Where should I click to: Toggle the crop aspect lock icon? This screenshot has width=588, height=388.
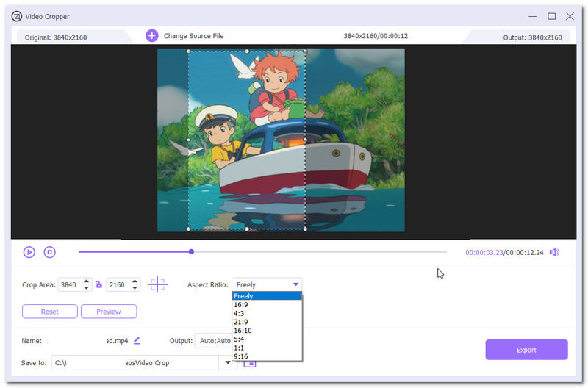99,284
